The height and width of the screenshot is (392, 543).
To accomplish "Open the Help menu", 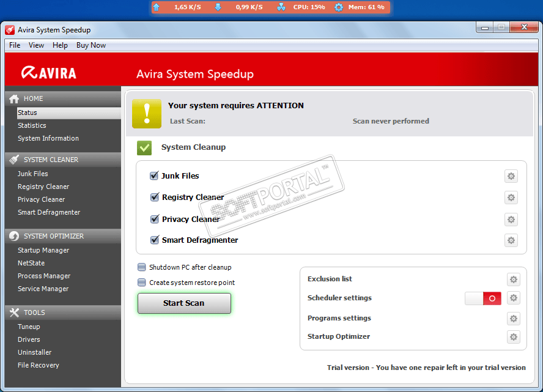I will pos(60,45).
